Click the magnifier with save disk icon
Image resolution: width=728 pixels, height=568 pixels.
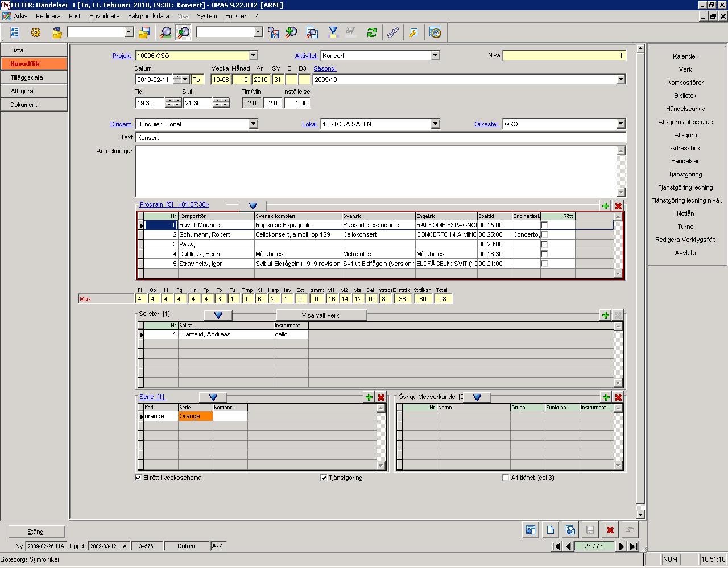point(274,32)
